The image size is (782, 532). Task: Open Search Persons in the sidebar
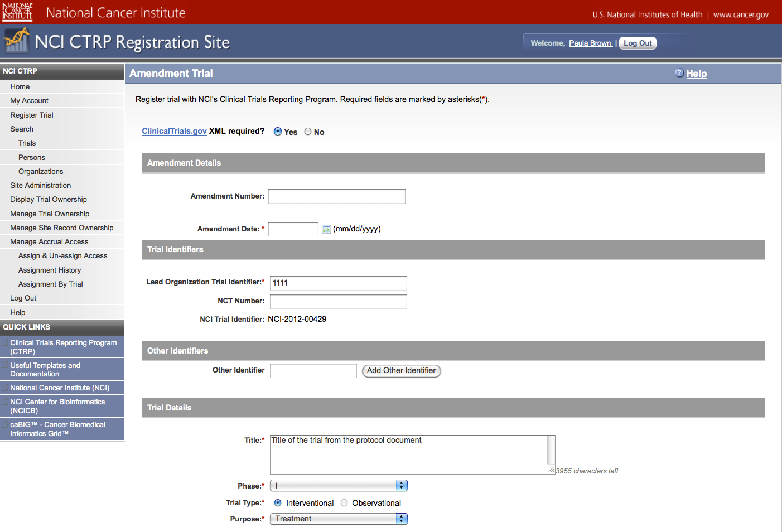pyautogui.click(x=32, y=158)
